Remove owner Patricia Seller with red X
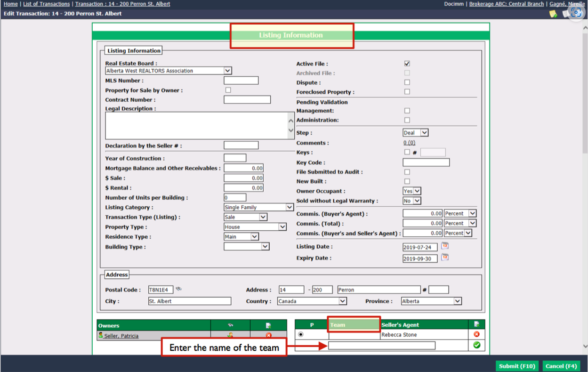Screen dimensions: 588x372 click(x=269, y=335)
